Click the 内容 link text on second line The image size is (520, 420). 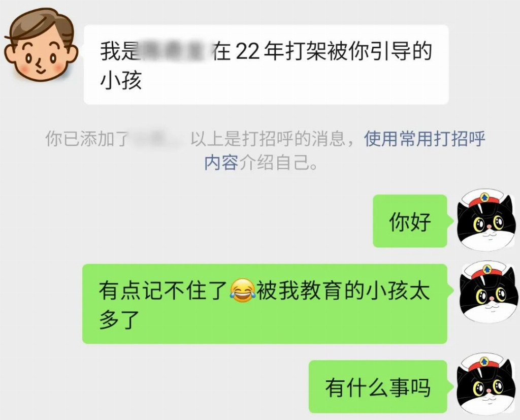coord(221,163)
